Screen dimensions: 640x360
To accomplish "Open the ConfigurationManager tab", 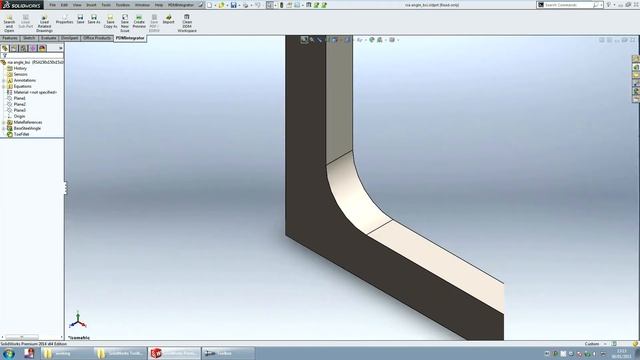I will coord(23,48).
